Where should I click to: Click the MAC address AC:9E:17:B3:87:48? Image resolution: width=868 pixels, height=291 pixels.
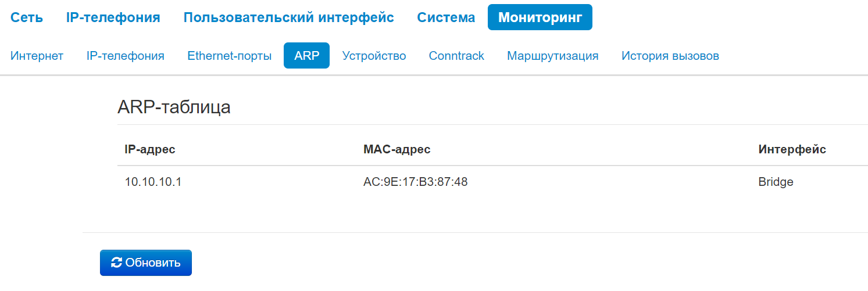pyautogui.click(x=415, y=182)
